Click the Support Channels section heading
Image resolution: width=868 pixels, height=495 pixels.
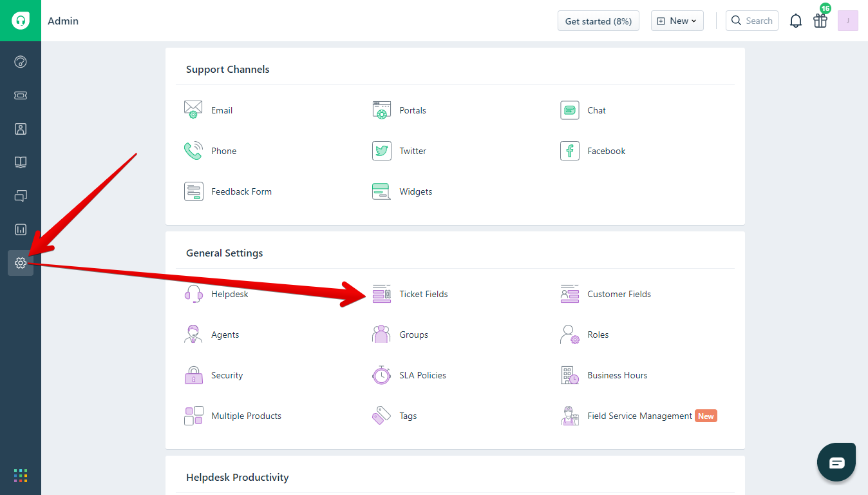pyautogui.click(x=228, y=70)
